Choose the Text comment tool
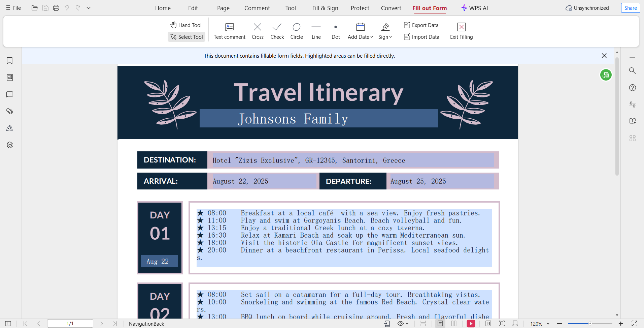The image size is (644, 328). click(x=230, y=31)
